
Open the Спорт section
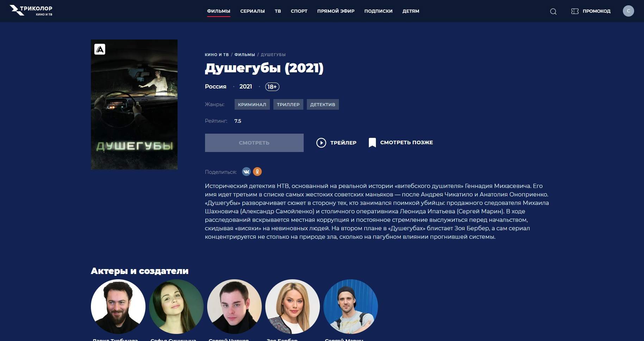[299, 11]
